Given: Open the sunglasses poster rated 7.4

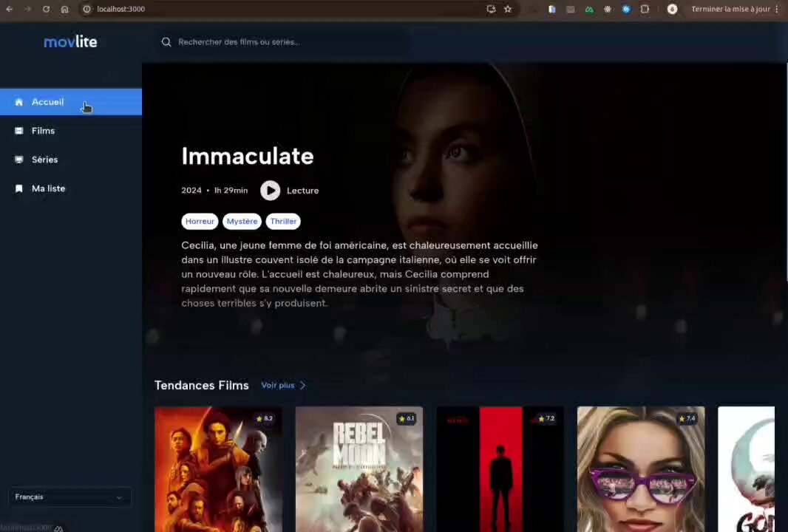Looking at the screenshot, I should [x=641, y=469].
